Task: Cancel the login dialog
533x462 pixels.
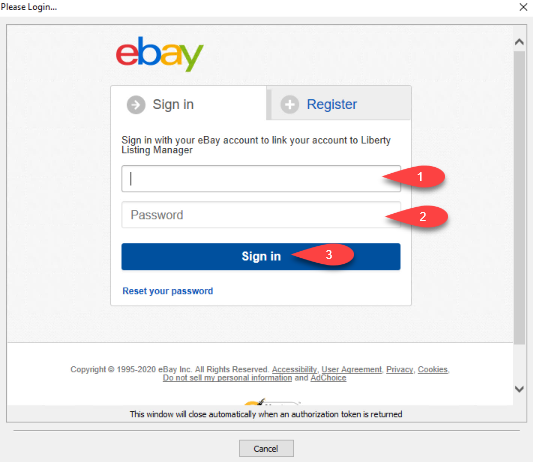Action: click(x=266, y=449)
